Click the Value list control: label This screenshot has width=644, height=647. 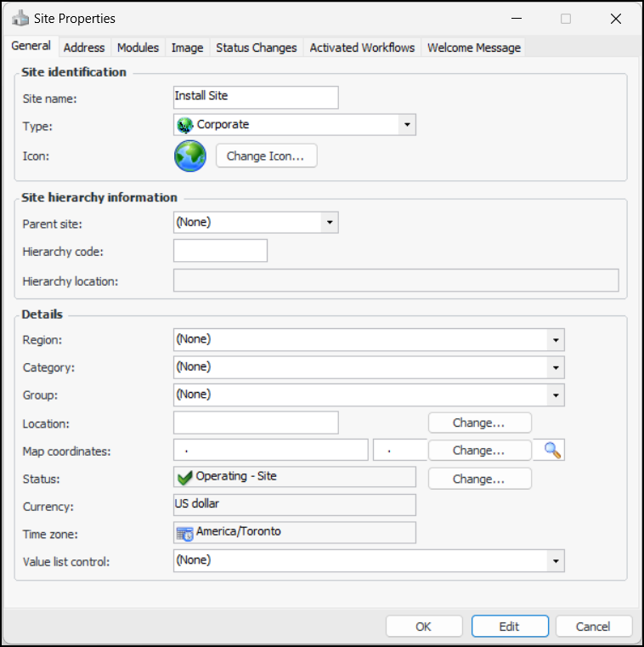click(66, 562)
